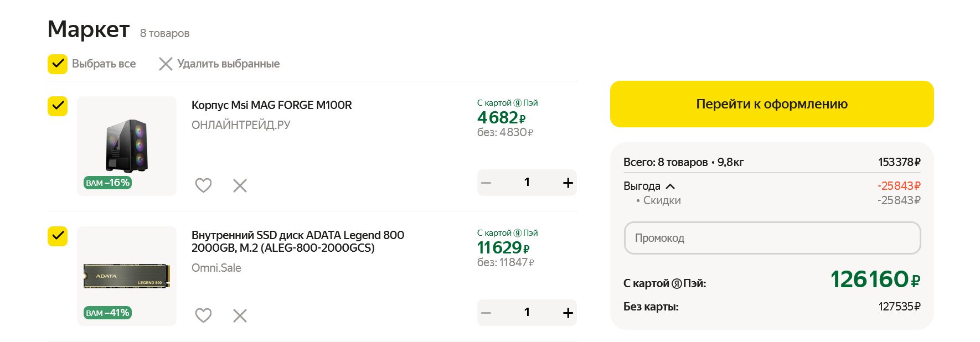Open the Msi MAG FORGE M100R product image
The height and width of the screenshot is (342, 980).
tap(127, 146)
